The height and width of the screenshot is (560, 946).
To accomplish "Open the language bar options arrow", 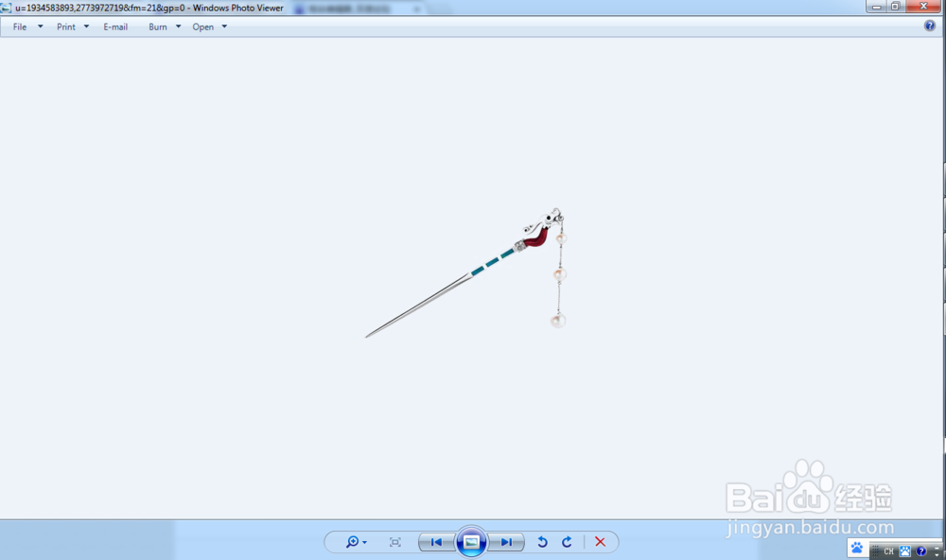I will click(x=937, y=554).
